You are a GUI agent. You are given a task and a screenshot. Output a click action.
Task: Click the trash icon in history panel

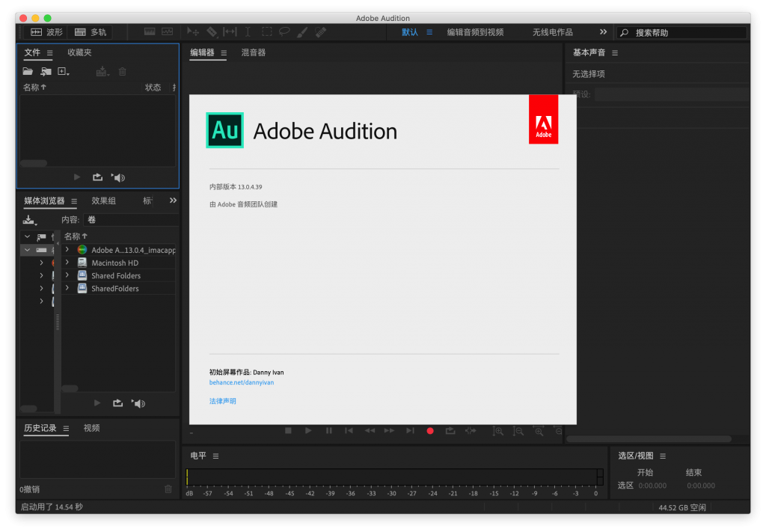click(x=168, y=489)
